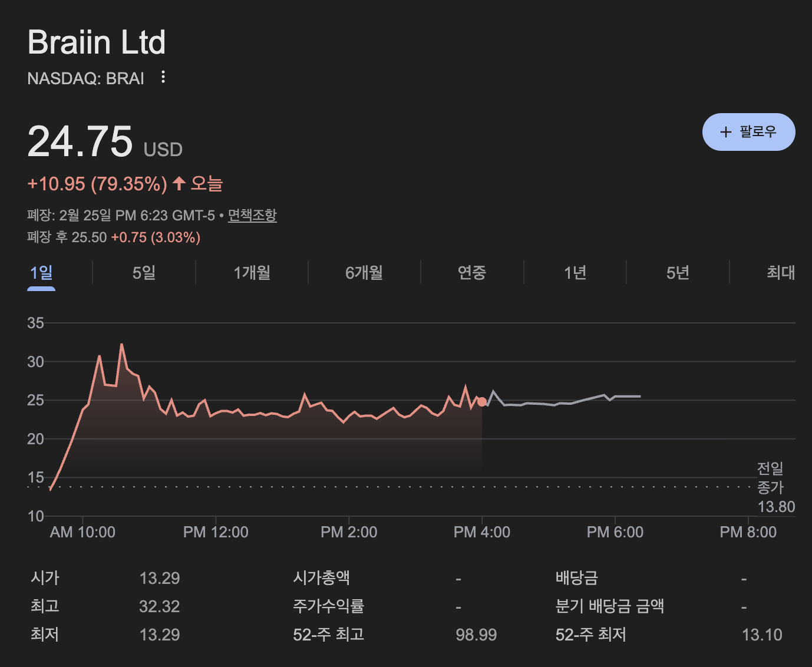Image resolution: width=812 pixels, height=667 pixels.
Task: Click the PM 4:00 axis label
Action: [x=482, y=532]
